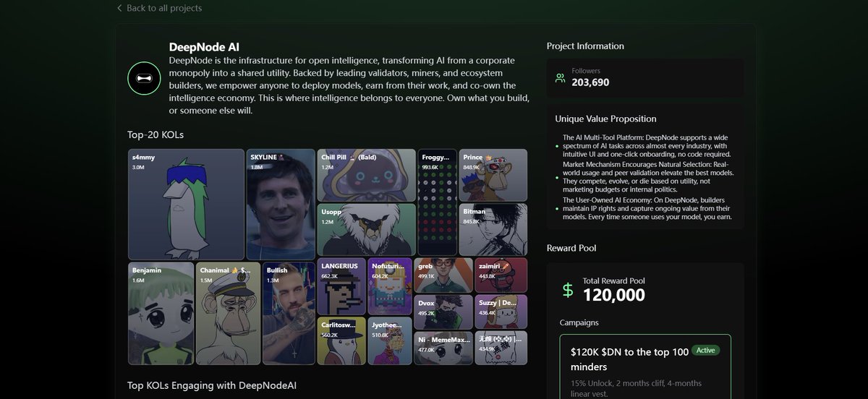Open the Benjamin KOL tile
868x399 pixels.
[x=161, y=313]
